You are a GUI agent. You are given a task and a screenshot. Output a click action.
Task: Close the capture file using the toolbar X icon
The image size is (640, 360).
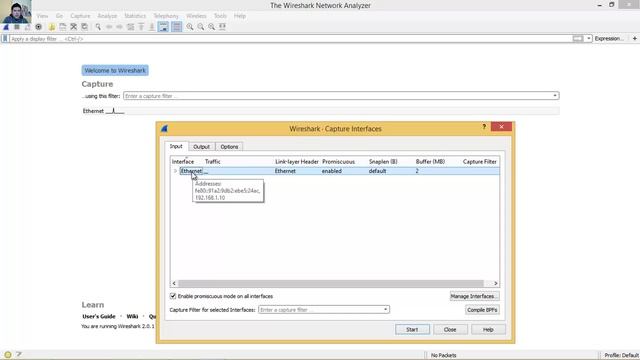coord(73,27)
